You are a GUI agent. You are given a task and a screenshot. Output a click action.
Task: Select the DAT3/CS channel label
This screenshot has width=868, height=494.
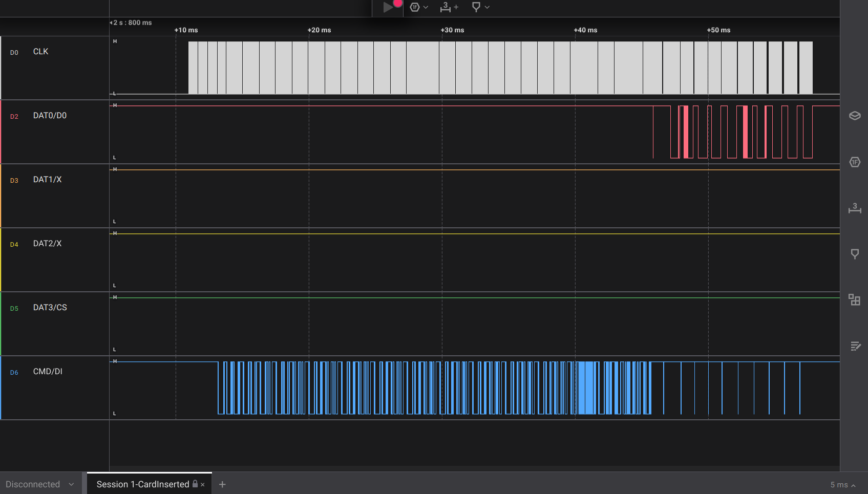tap(50, 308)
